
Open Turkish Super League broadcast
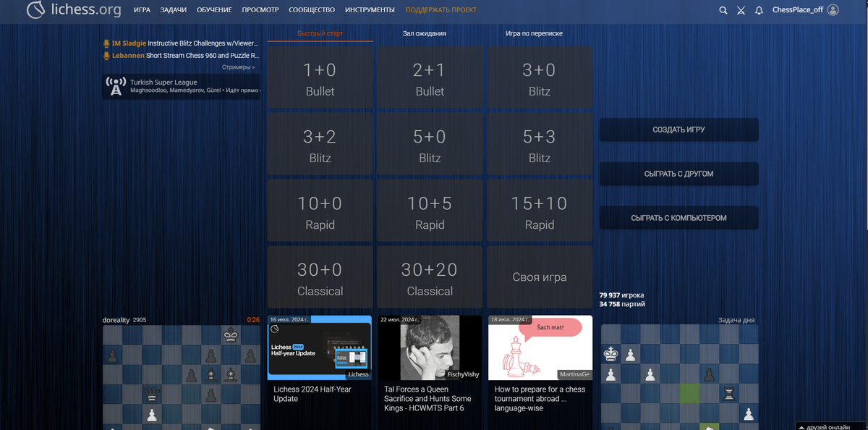[x=181, y=87]
